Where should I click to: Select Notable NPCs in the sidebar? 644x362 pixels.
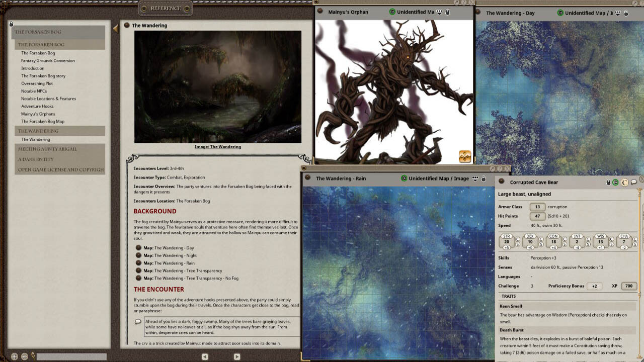35,90
